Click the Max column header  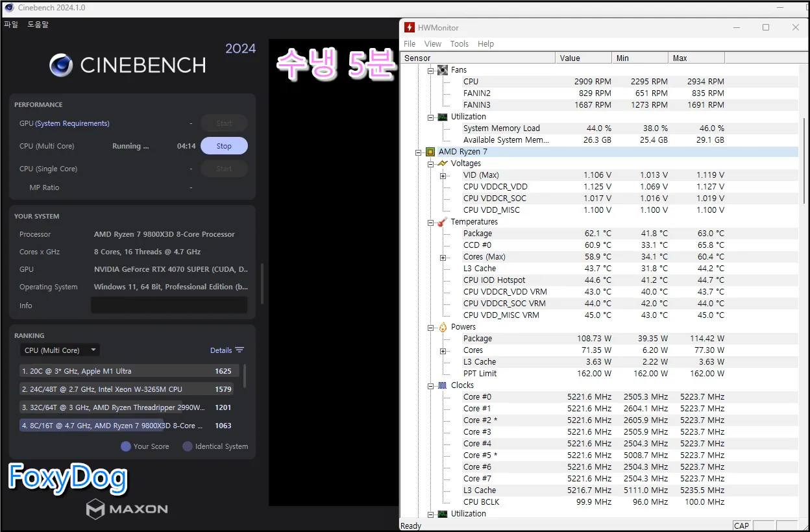(696, 58)
